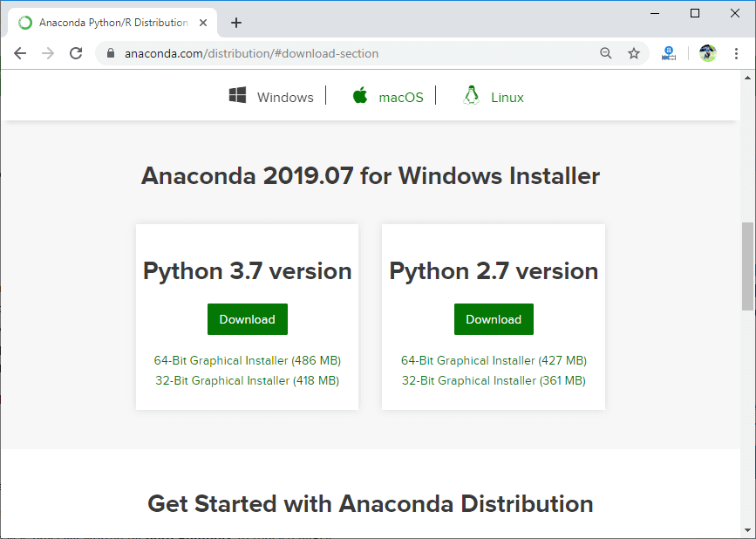Click the address bar URL field
Viewport: 756px width, 539px height.
pyautogui.click(x=349, y=53)
